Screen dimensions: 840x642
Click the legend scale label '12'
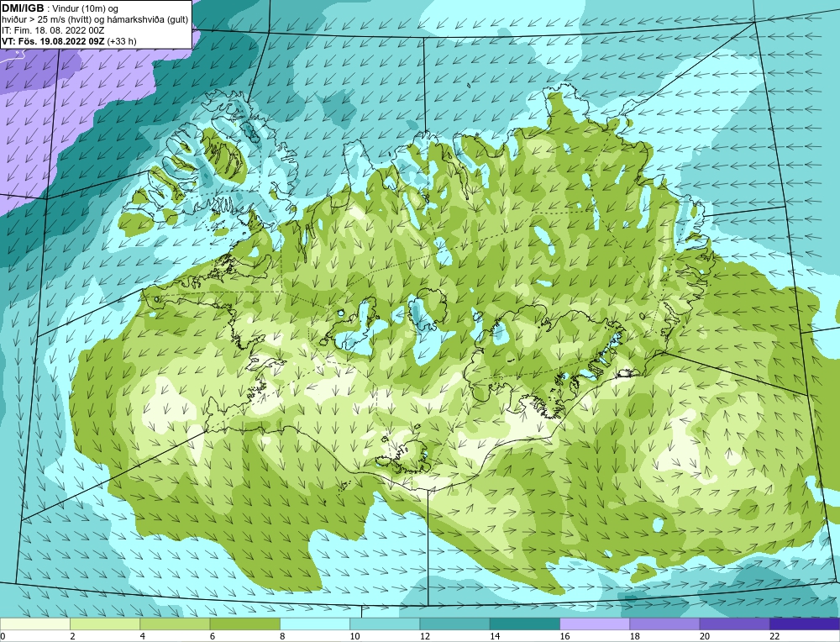pos(425,636)
